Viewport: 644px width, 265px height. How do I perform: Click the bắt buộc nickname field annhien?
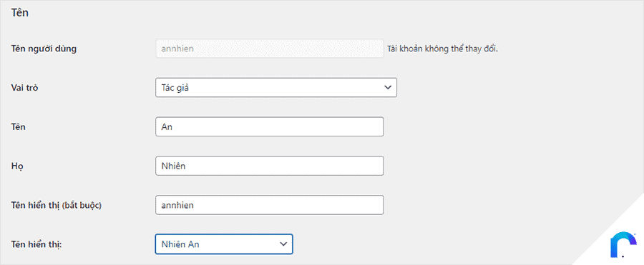tap(270, 205)
